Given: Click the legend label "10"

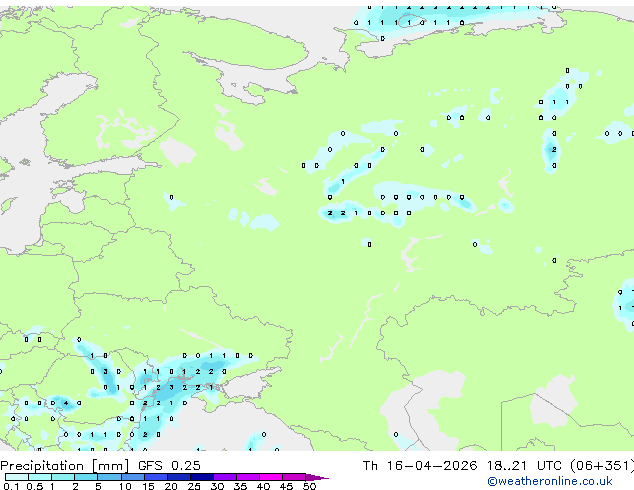Looking at the screenshot, I should point(125,486).
